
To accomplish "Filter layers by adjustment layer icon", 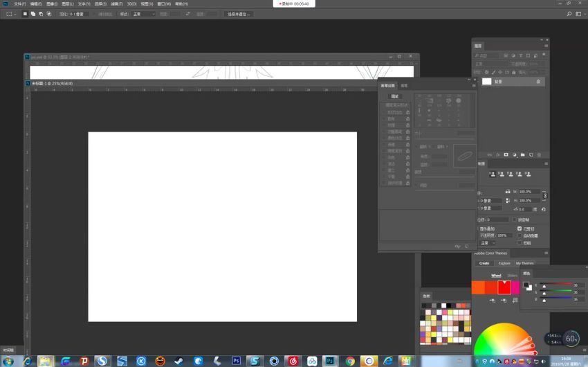I will tap(513, 55).
